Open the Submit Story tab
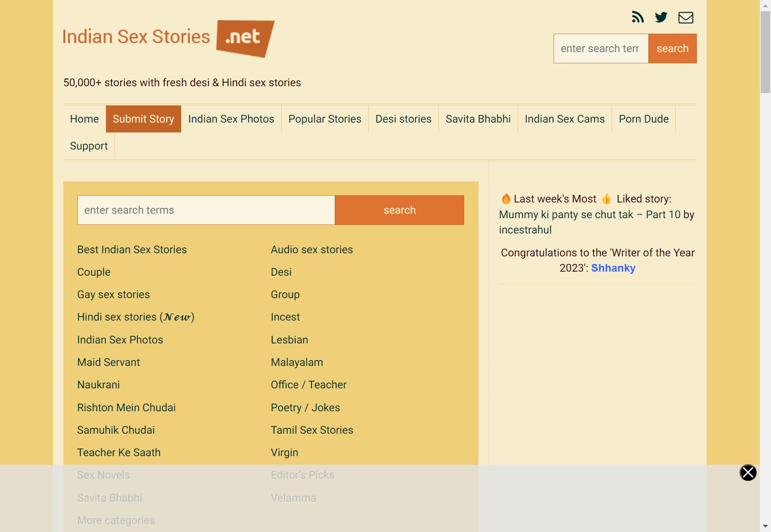The height and width of the screenshot is (532, 771). click(x=143, y=119)
